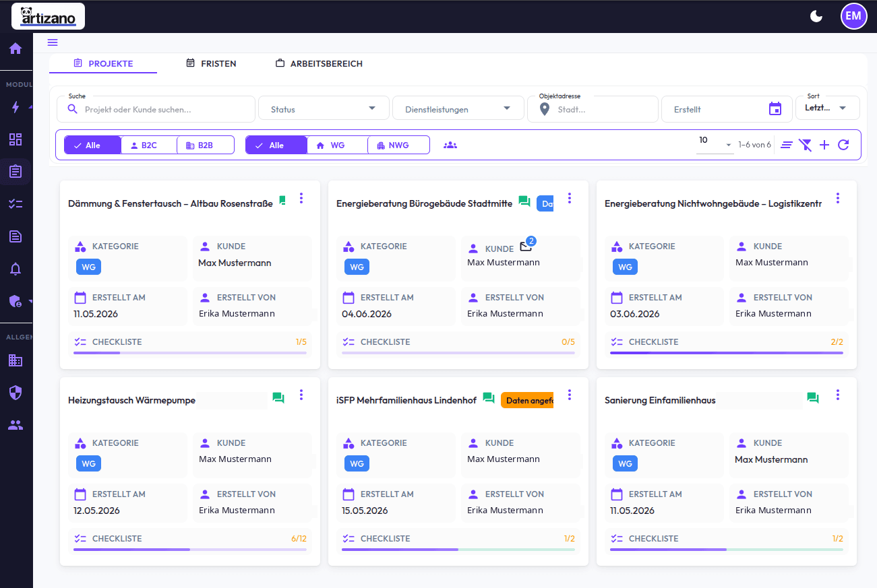Open the lightning bolt module in the sidebar

tap(16, 107)
